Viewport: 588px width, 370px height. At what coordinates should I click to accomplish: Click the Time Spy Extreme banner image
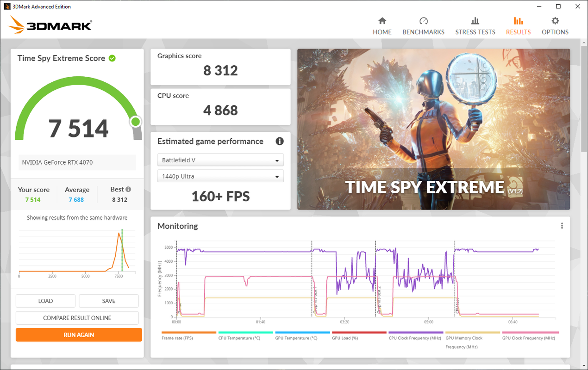[434, 129]
